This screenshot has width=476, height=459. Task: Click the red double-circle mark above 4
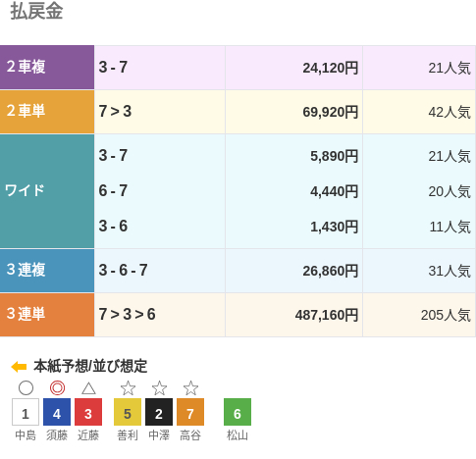click(57, 388)
